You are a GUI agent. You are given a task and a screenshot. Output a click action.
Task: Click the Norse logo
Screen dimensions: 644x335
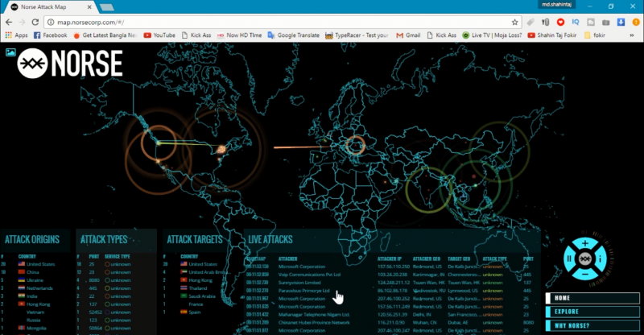[70, 64]
